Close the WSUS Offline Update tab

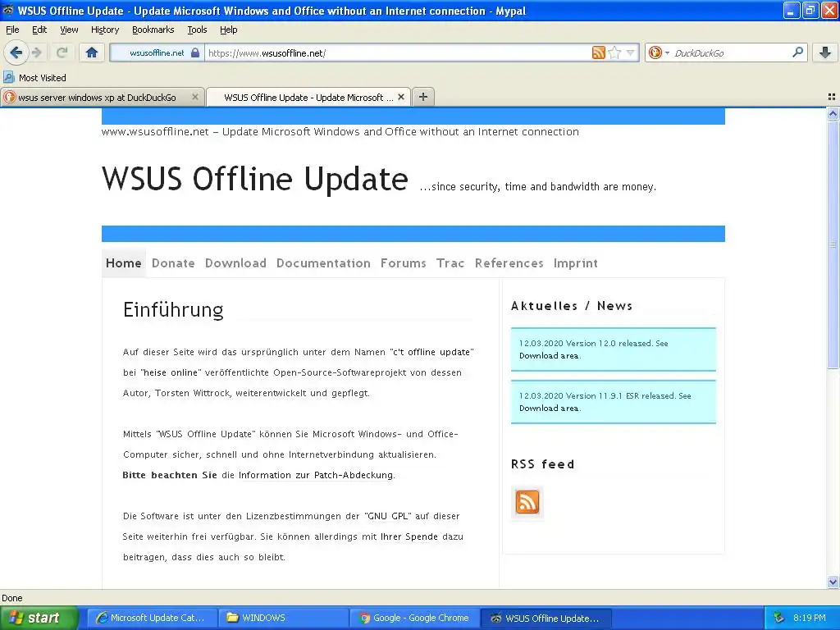400,97
